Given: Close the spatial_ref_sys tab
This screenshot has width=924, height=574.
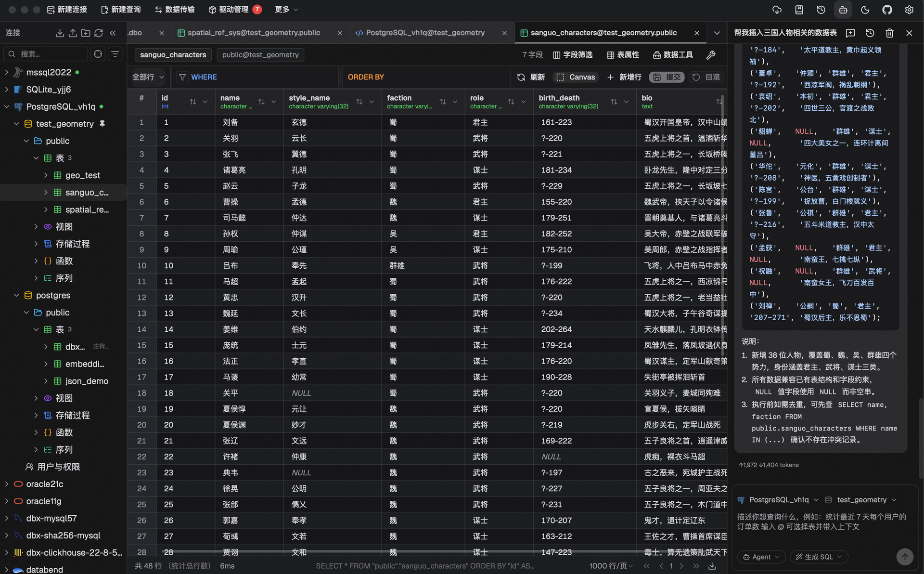Looking at the screenshot, I should click(x=340, y=33).
